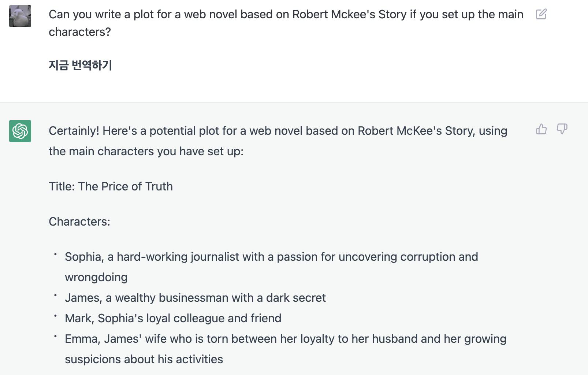This screenshot has width=588, height=375.
Task: Click the 지금 번역하기 translate link
Action: [80, 65]
